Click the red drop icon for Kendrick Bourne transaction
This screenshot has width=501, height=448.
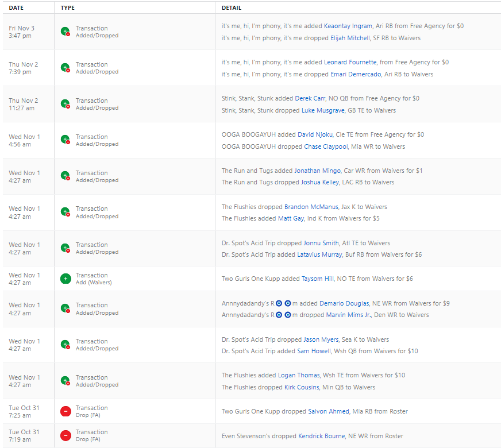click(x=65, y=435)
